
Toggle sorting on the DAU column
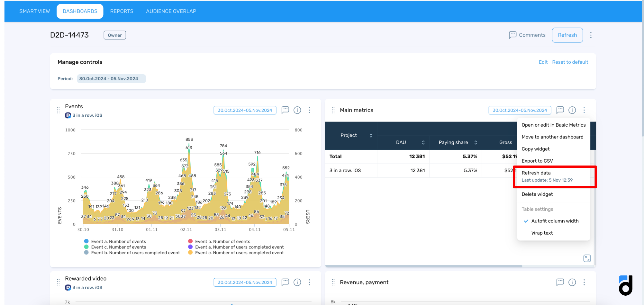tap(424, 142)
